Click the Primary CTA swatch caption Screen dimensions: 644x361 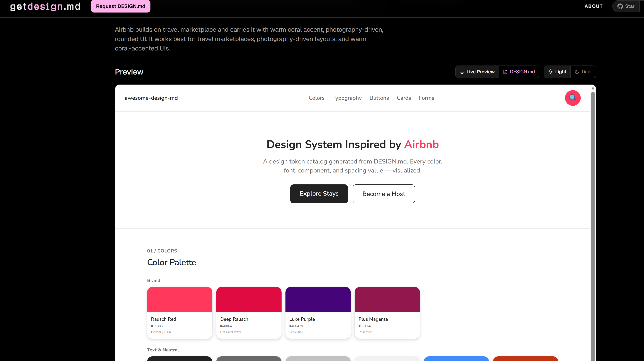pyautogui.click(x=161, y=332)
